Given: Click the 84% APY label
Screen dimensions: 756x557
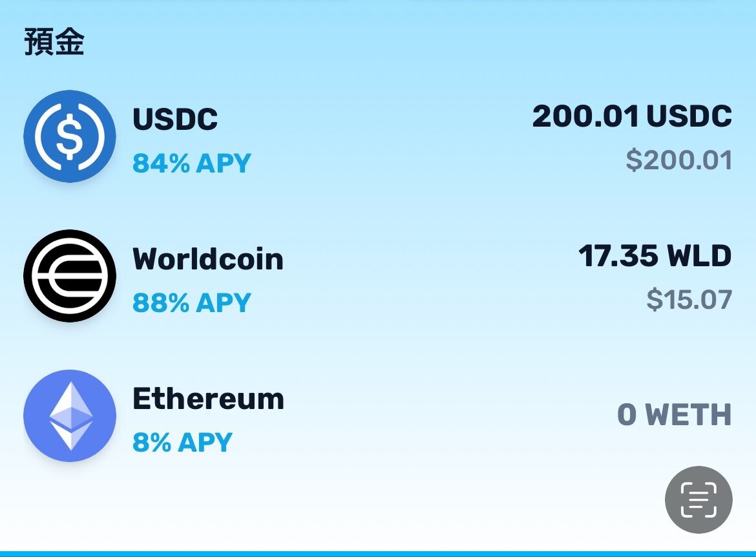Looking at the screenshot, I should click(192, 163).
